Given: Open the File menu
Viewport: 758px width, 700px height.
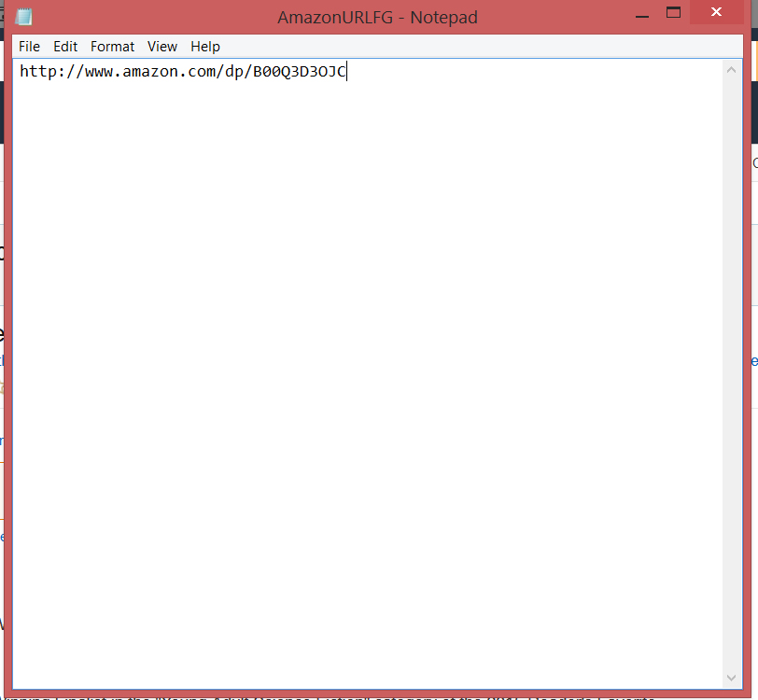Looking at the screenshot, I should pos(29,47).
